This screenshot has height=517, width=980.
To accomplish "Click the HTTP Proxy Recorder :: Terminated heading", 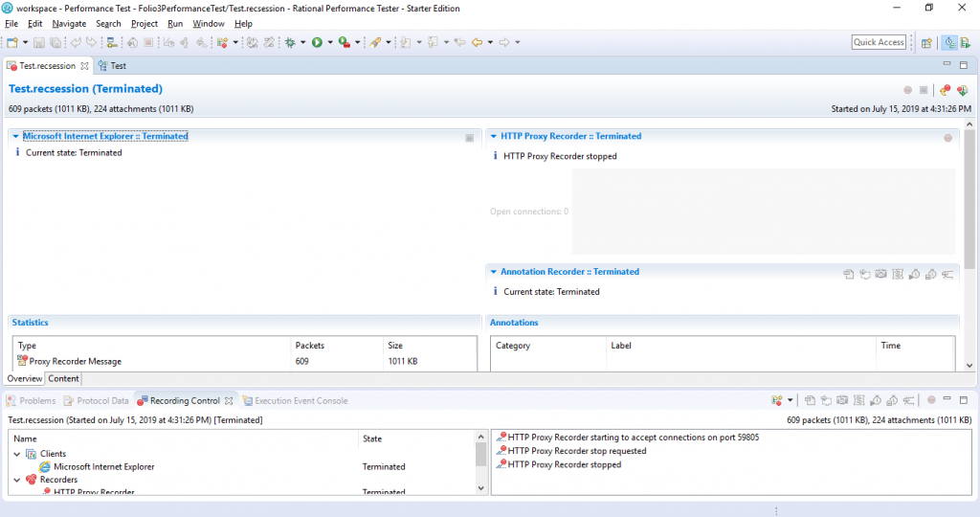I will click(x=570, y=136).
